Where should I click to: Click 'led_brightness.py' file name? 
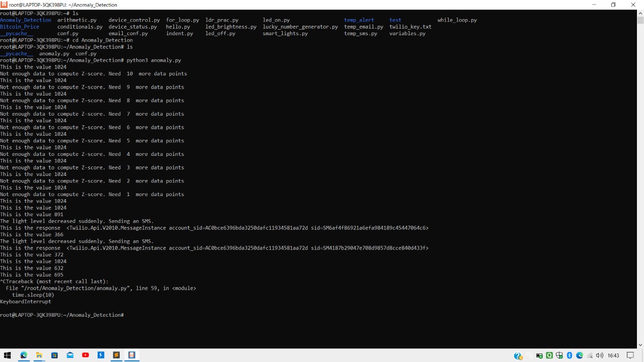tap(231, 27)
